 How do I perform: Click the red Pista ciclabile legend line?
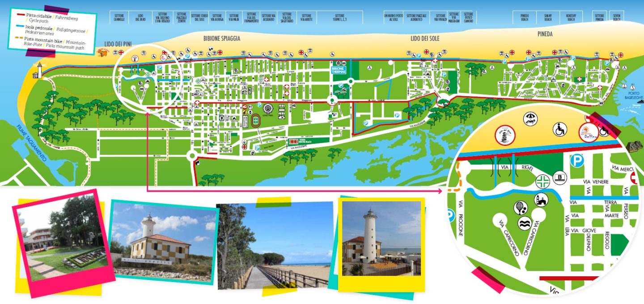(x=21, y=15)
